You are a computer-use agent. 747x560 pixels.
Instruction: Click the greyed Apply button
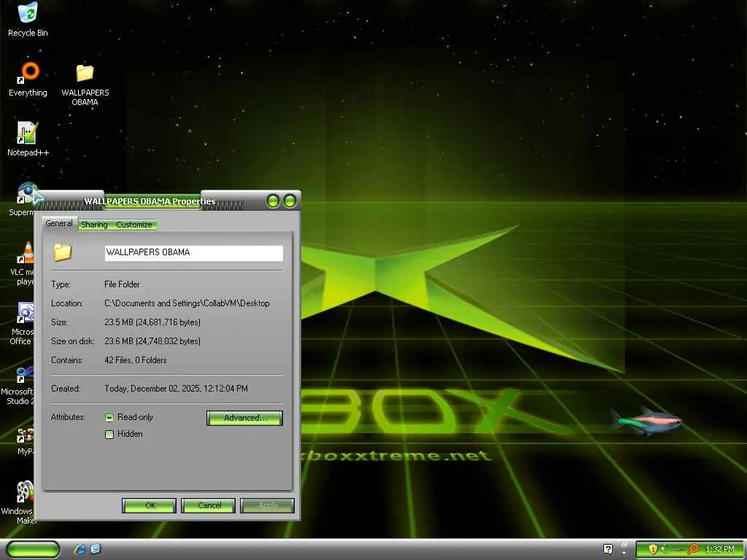267,505
